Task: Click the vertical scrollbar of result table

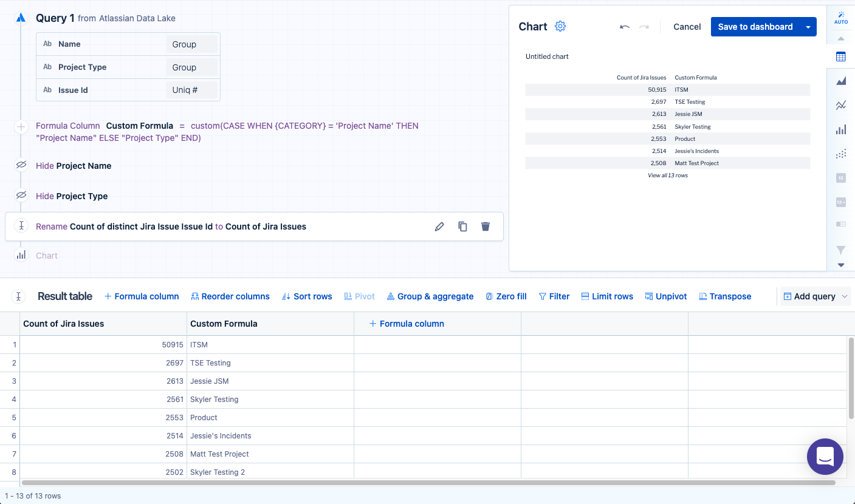Action: tap(851, 378)
